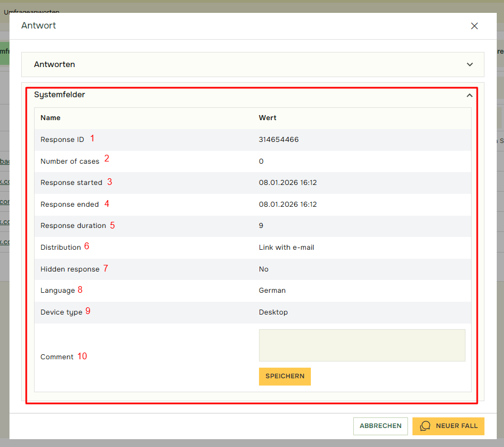Click the Language value German
Viewport: 504px width, 447px height.
(x=272, y=291)
